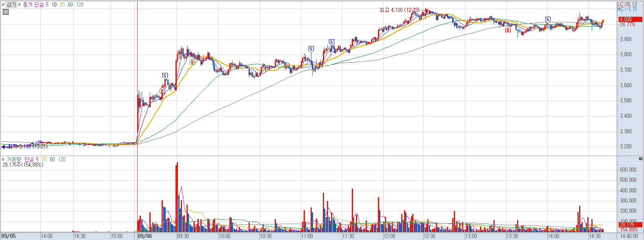
Task: Click the 200,000 volume axis label
Action: (x=628, y=211)
